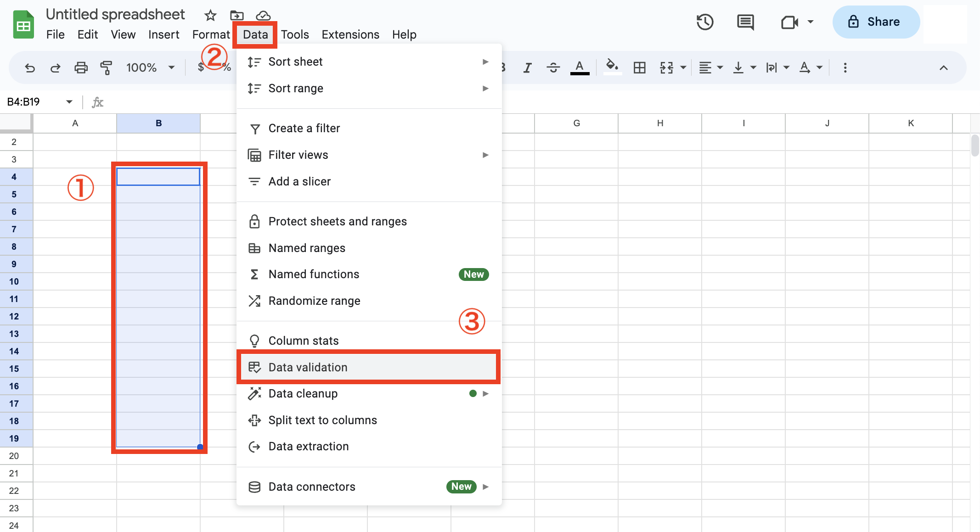The image size is (980, 532).
Task: Click the format as currency icon
Action: 200,67
